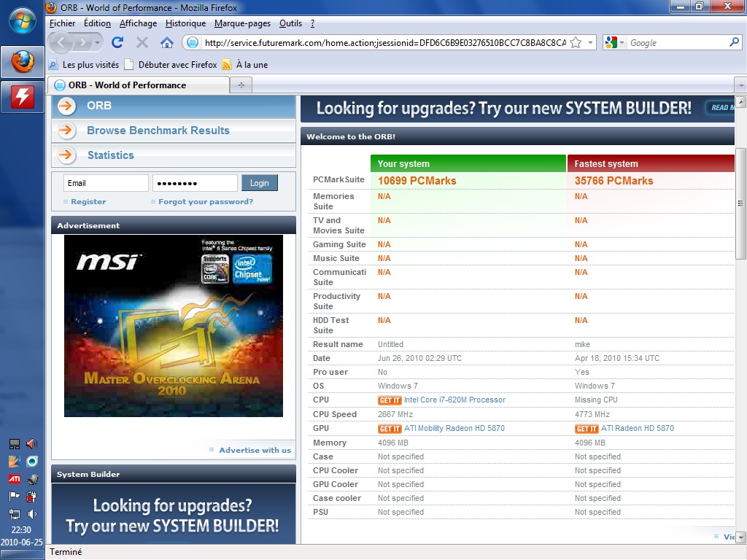Click into the URL address bar

pyautogui.click(x=385, y=43)
